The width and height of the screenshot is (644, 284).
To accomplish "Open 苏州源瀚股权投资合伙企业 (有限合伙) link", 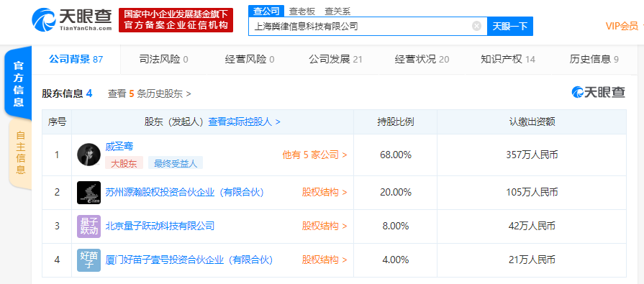I will [x=184, y=192].
